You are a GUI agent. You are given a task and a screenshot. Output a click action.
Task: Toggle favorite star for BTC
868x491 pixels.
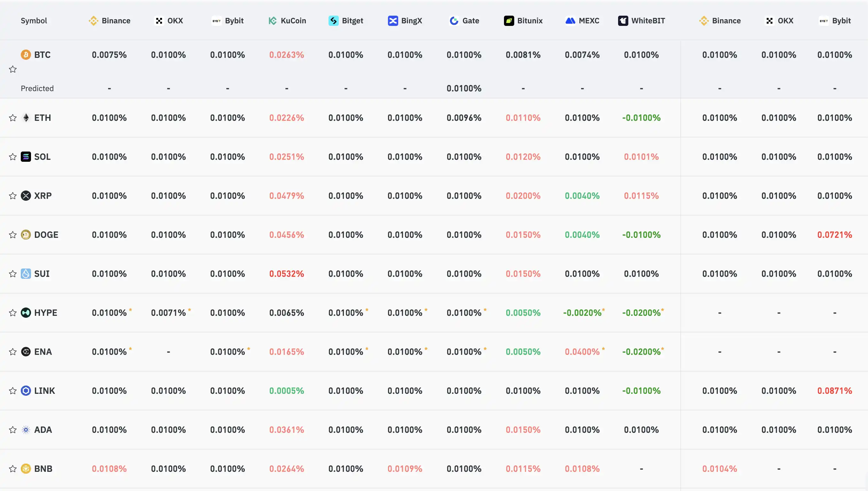point(13,69)
